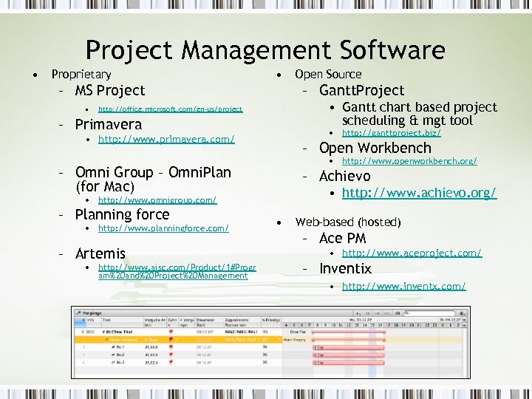Click the Artemis list entry
The width and height of the screenshot is (532, 399).
(x=100, y=253)
